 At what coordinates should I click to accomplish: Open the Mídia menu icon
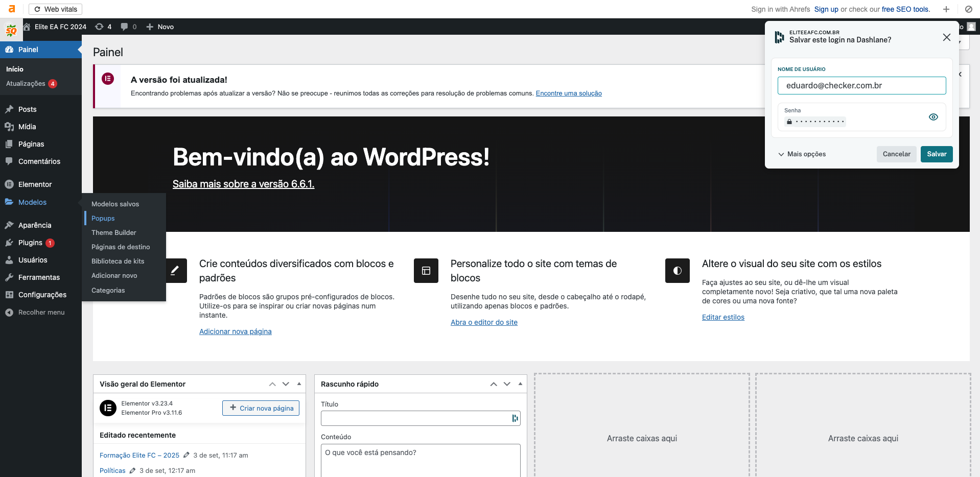click(x=9, y=127)
